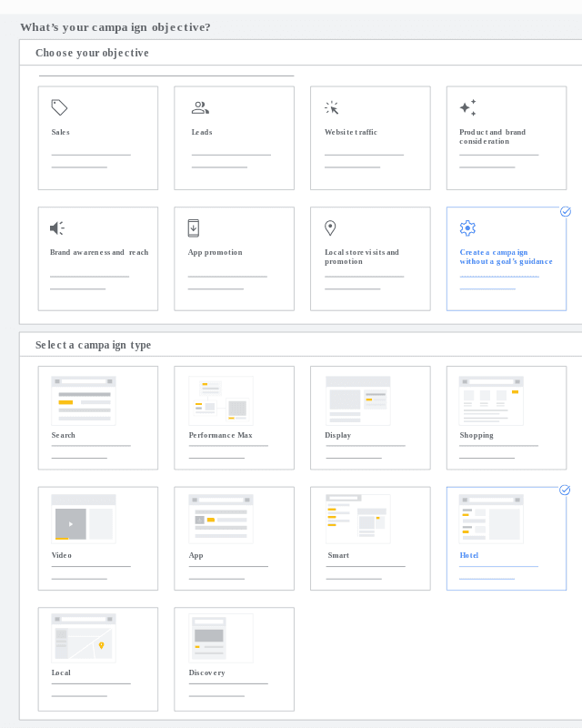Click the Product and brand consideration sparkle icon

coord(467,107)
